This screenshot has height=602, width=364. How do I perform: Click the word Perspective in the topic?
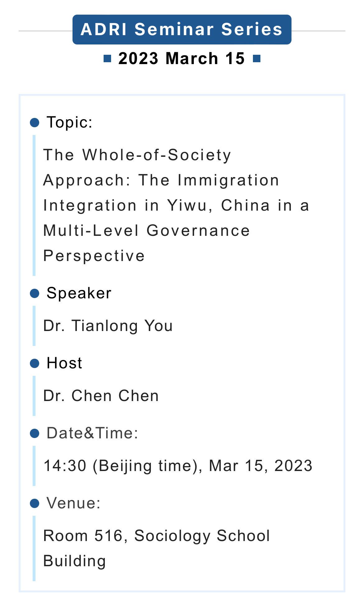point(94,256)
